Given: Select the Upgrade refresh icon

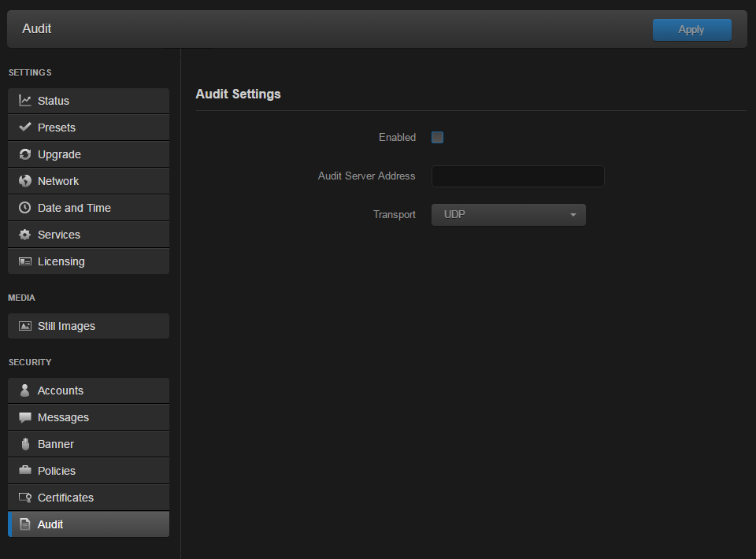Looking at the screenshot, I should coord(24,154).
